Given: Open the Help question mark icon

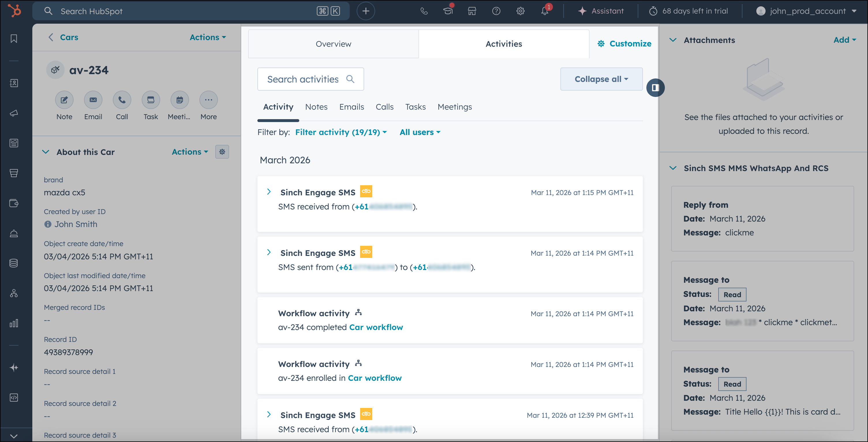Looking at the screenshot, I should 496,11.
